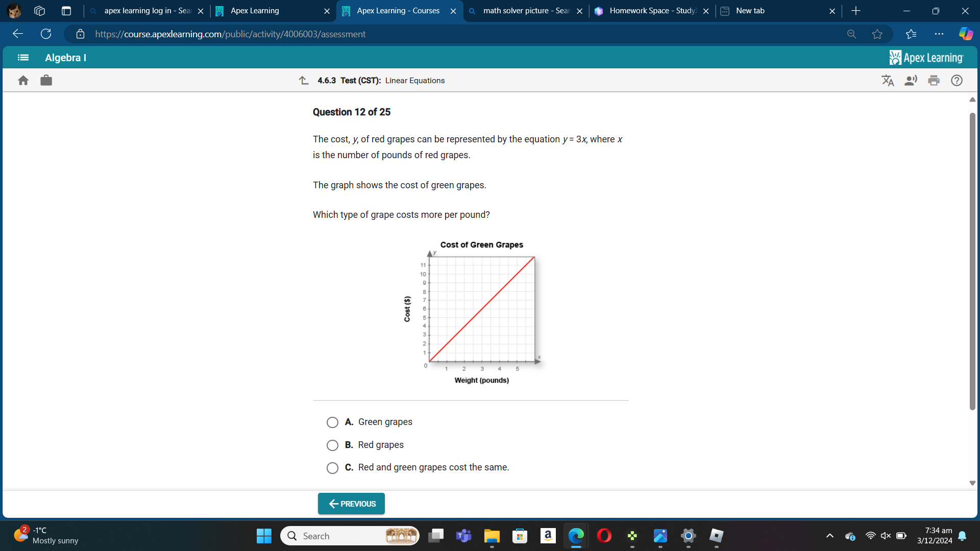980x551 pixels.
Task: Select Red and green grapes cost the same
Action: (332, 467)
